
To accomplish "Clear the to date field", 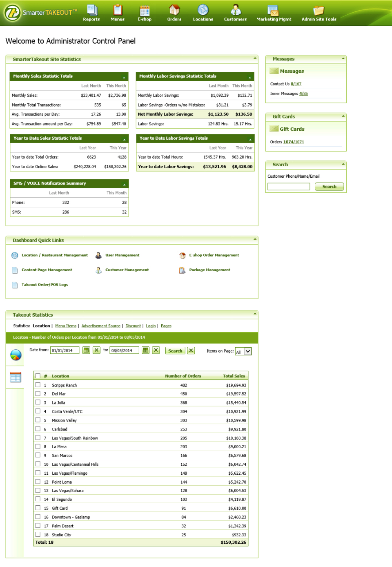I will [x=156, y=350].
